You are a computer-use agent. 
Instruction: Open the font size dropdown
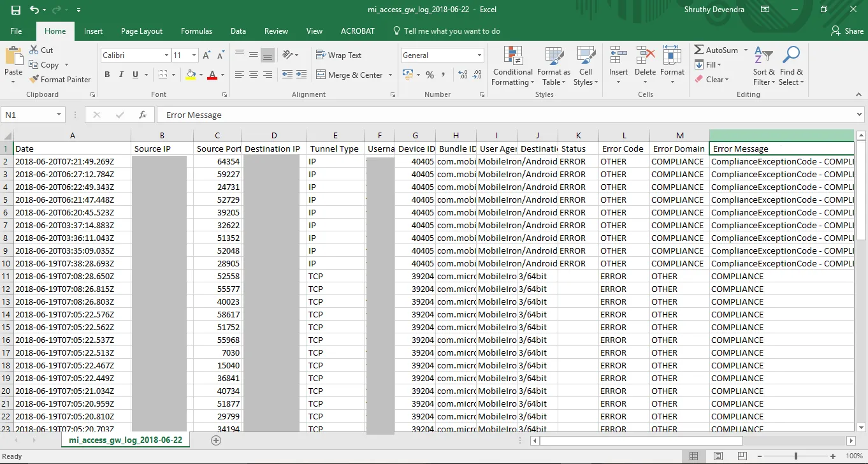point(194,55)
